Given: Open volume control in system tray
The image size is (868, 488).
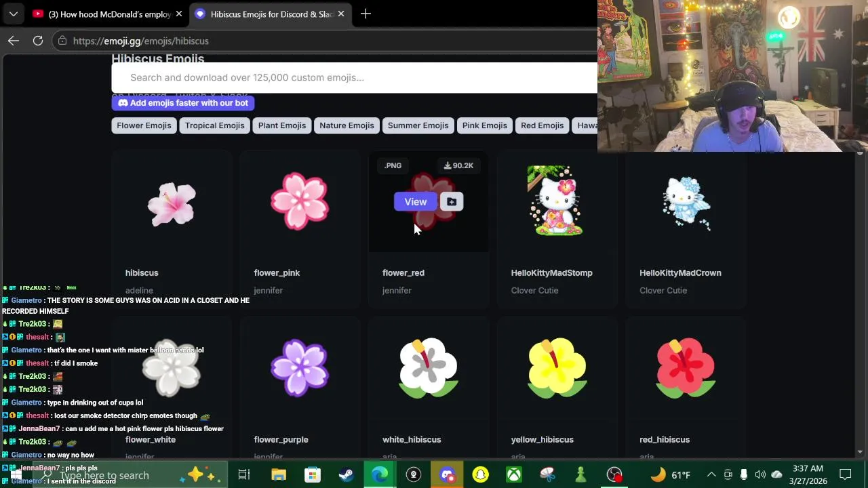Looking at the screenshot, I should click(760, 474).
